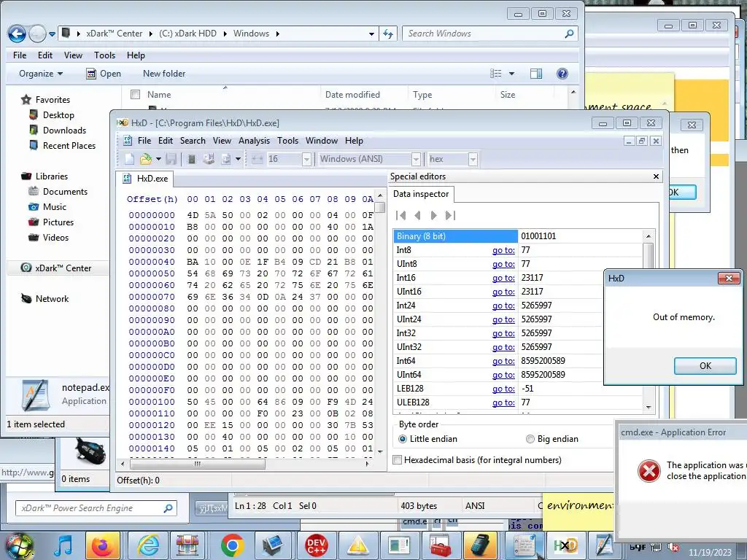747x560 pixels.
Task: Open Dev-C++ from the taskbar
Action: click(316, 545)
